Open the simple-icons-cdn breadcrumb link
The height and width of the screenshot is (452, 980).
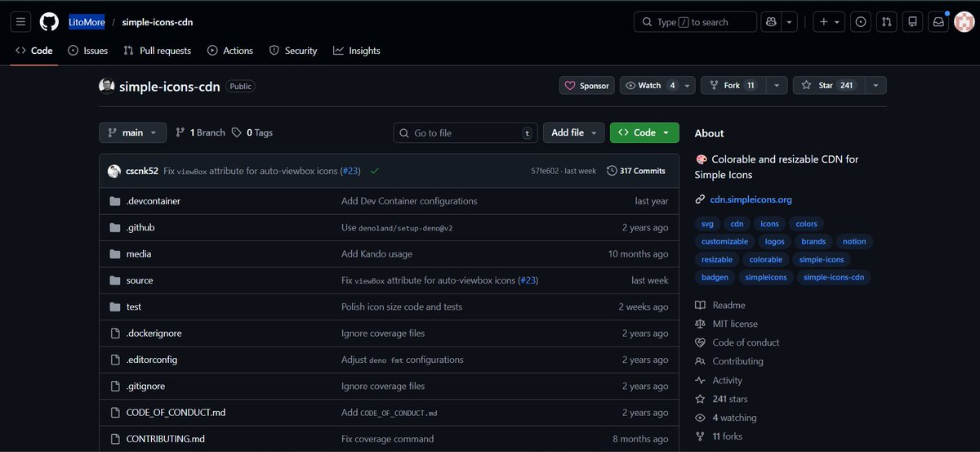click(158, 22)
